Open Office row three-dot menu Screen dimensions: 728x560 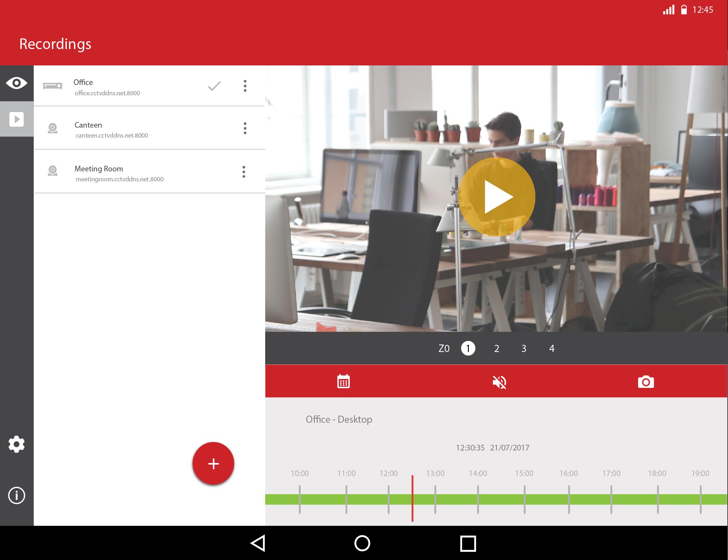pos(245,86)
